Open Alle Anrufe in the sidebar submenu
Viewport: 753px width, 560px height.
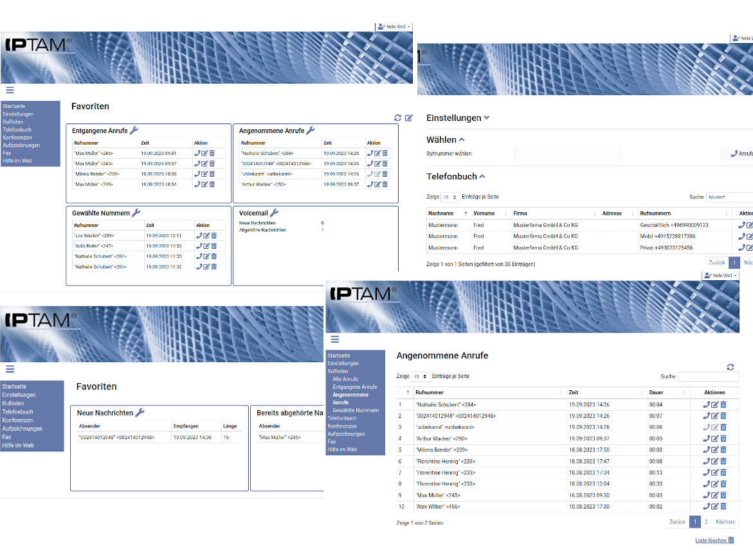tap(345, 379)
